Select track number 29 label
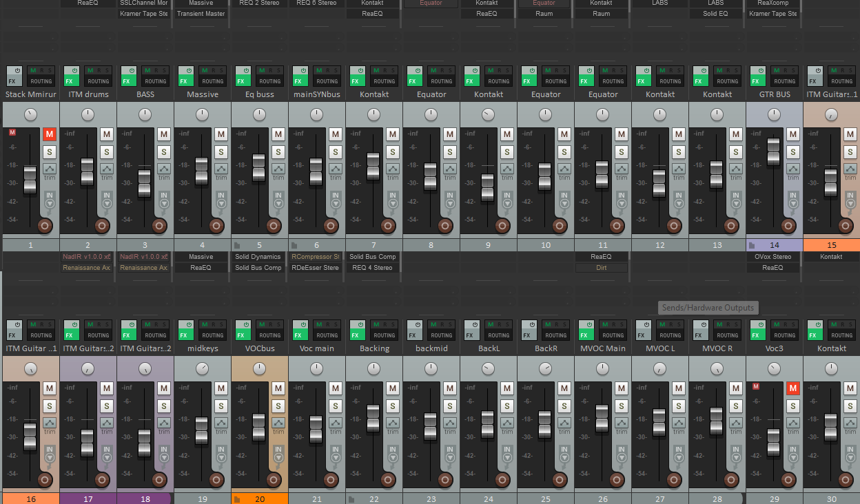860x504 pixels. click(775, 499)
